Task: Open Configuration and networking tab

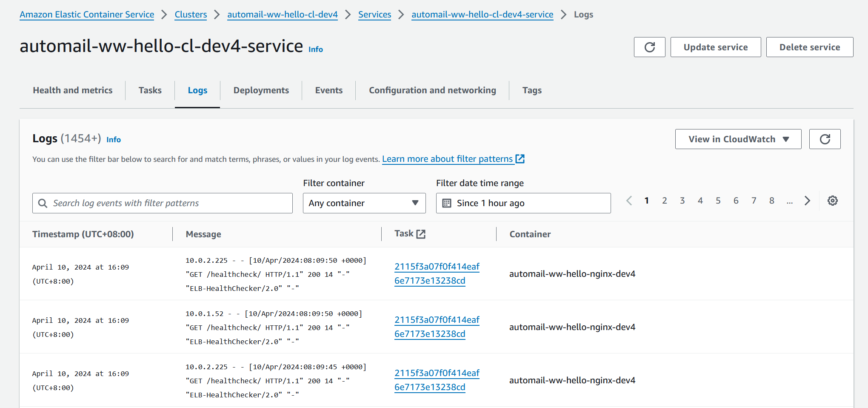Action: click(432, 90)
